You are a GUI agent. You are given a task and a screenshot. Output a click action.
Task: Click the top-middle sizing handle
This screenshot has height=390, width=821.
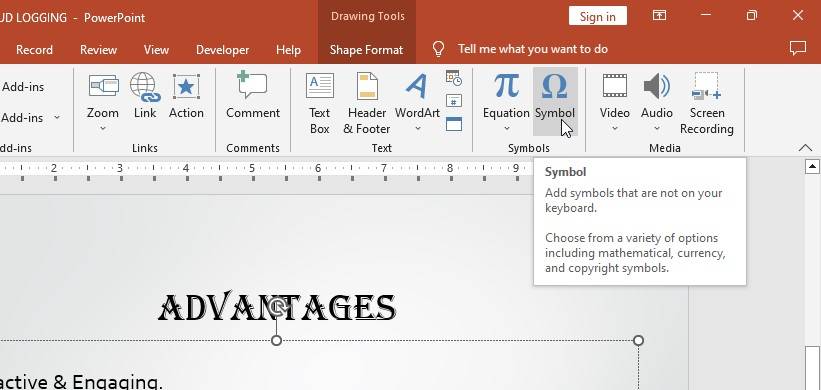pyautogui.click(x=276, y=341)
